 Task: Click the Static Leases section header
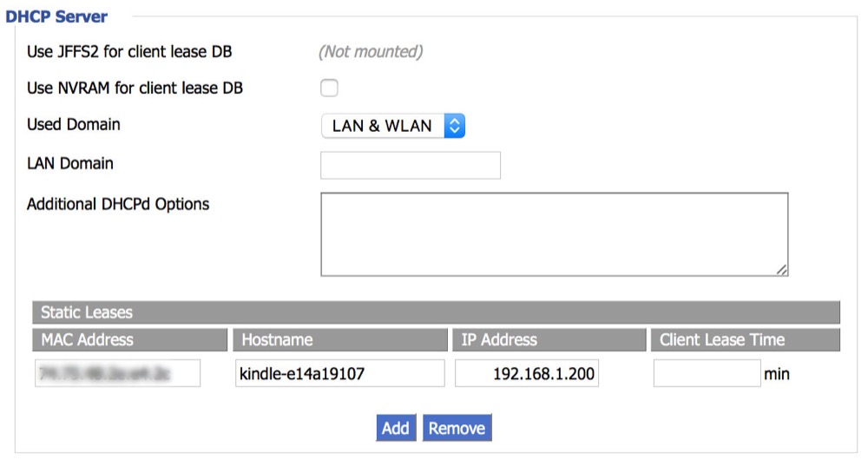(x=437, y=312)
